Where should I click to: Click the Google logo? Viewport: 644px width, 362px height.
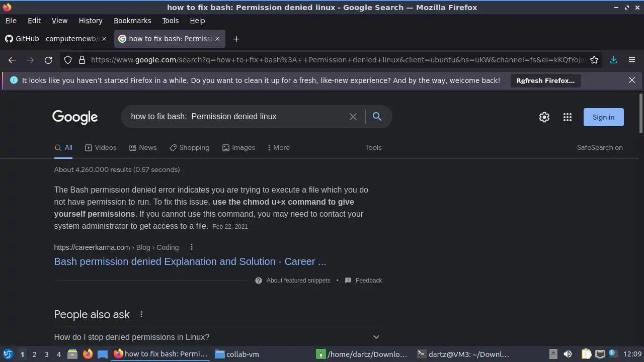(x=75, y=117)
